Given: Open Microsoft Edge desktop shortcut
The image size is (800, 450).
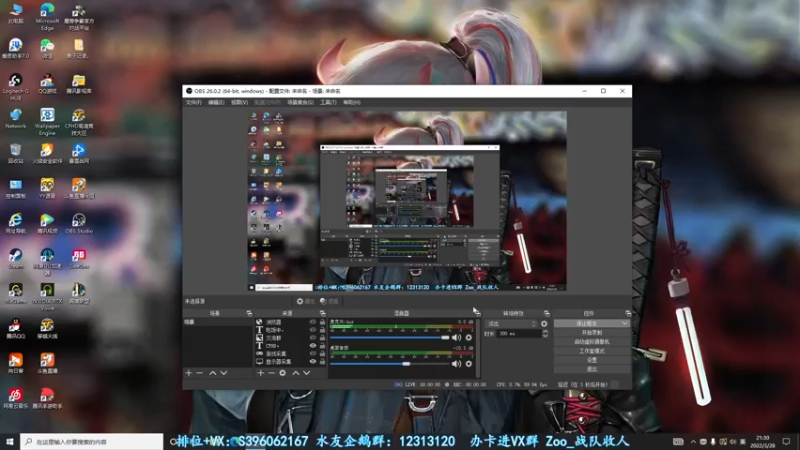Looking at the screenshot, I should (47, 17).
